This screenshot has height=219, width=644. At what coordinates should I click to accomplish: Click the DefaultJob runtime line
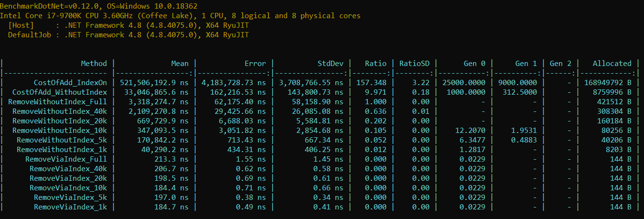pos(128,34)
